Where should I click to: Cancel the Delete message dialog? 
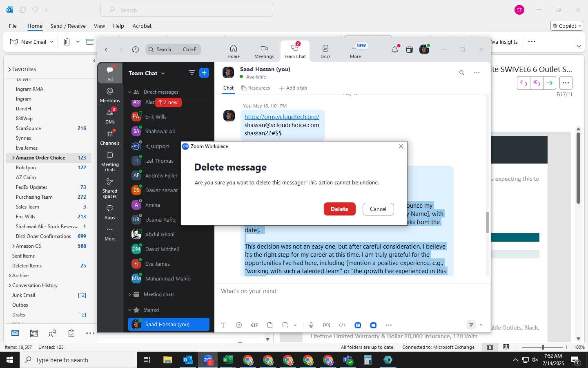click(378, 209)
